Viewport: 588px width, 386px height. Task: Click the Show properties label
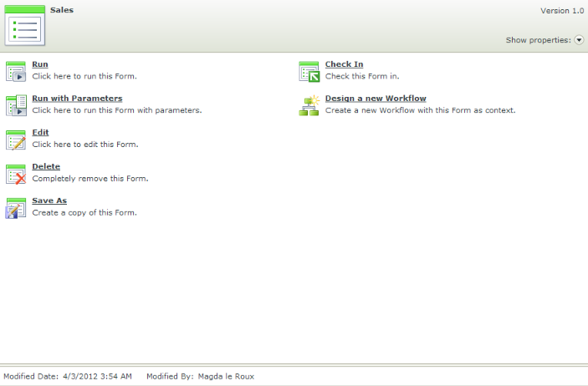(538, 40)
